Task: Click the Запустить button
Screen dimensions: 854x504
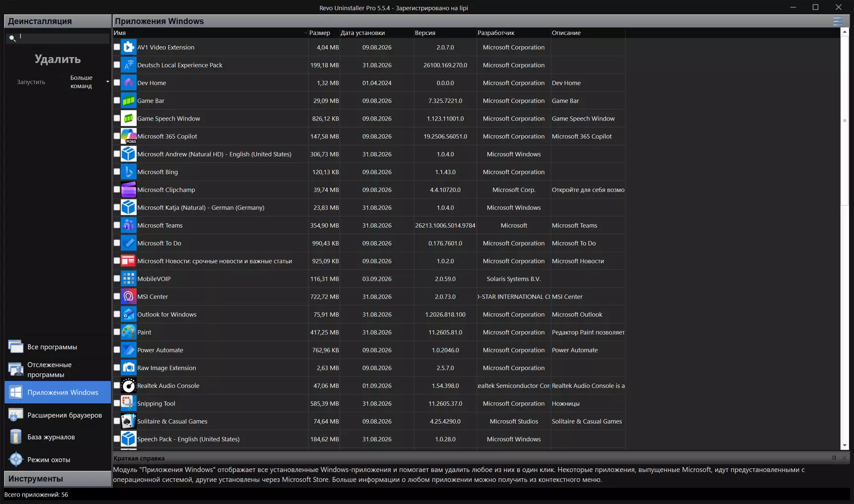Action: 31,82
